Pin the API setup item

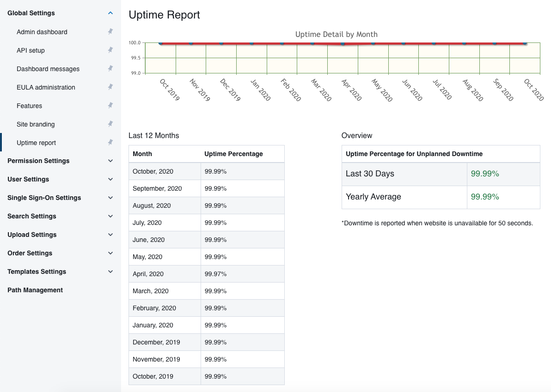110,50
